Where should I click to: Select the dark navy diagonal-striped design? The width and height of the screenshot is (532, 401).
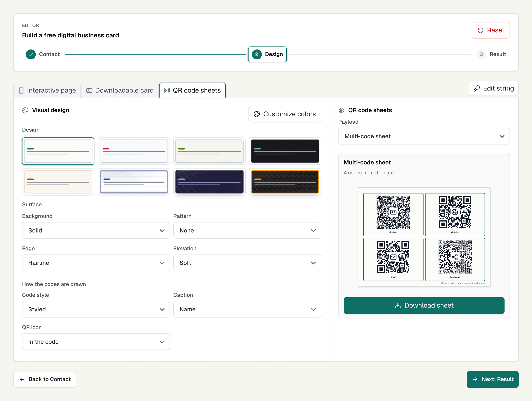click(209, 182)
